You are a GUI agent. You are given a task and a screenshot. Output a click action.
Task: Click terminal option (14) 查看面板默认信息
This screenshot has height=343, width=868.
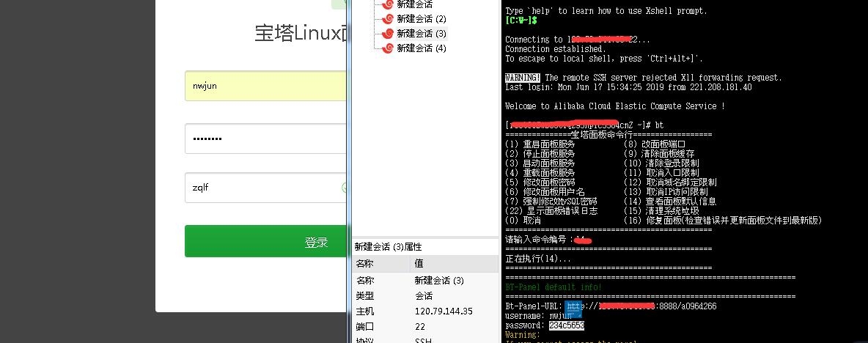click(670, 202)
